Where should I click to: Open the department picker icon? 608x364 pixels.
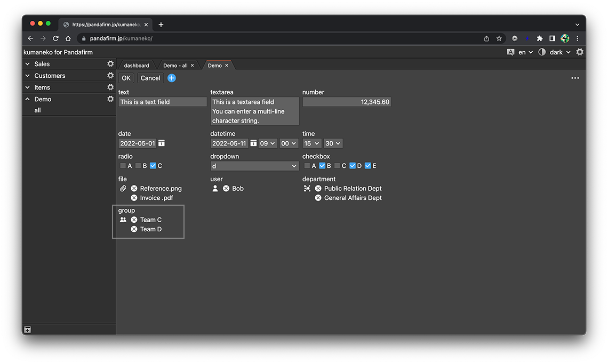pos(307,189)
